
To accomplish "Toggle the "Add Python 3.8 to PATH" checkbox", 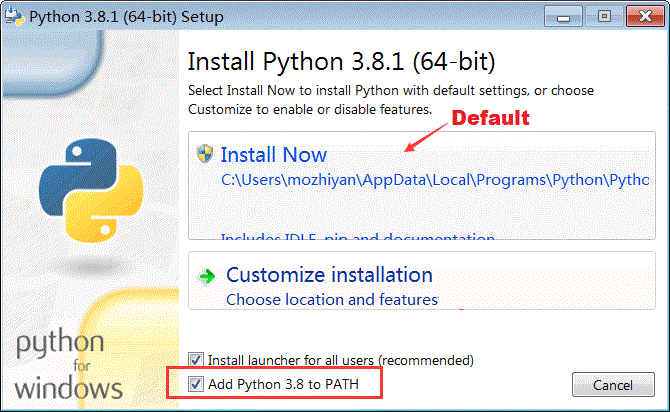I will pyautogui.click(x=196, y=384).
